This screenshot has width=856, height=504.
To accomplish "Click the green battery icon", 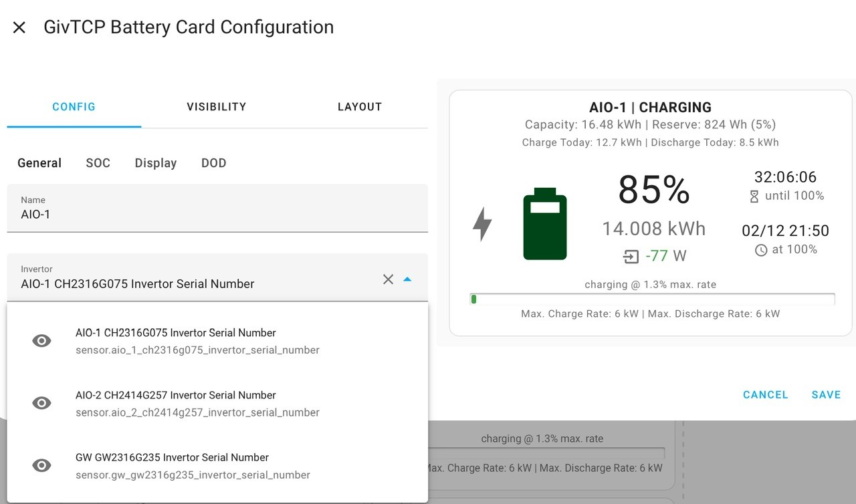I will tap(545, 224).
